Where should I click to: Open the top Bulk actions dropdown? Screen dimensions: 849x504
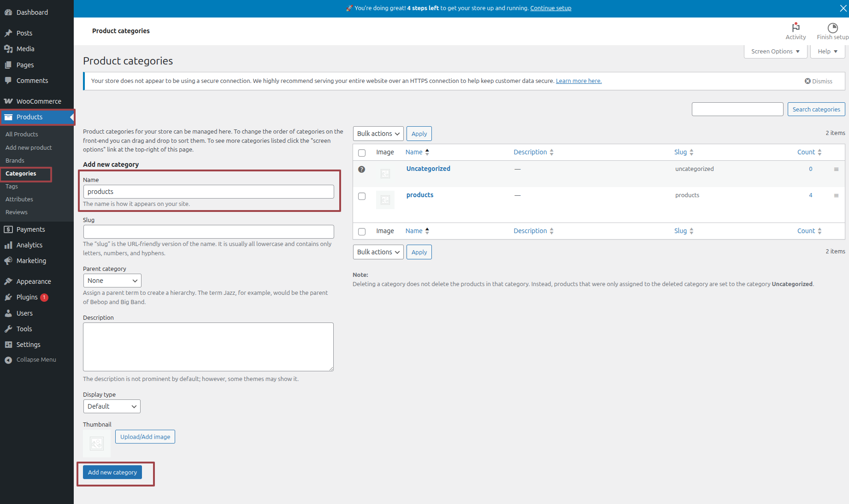(x=378, y=134)
